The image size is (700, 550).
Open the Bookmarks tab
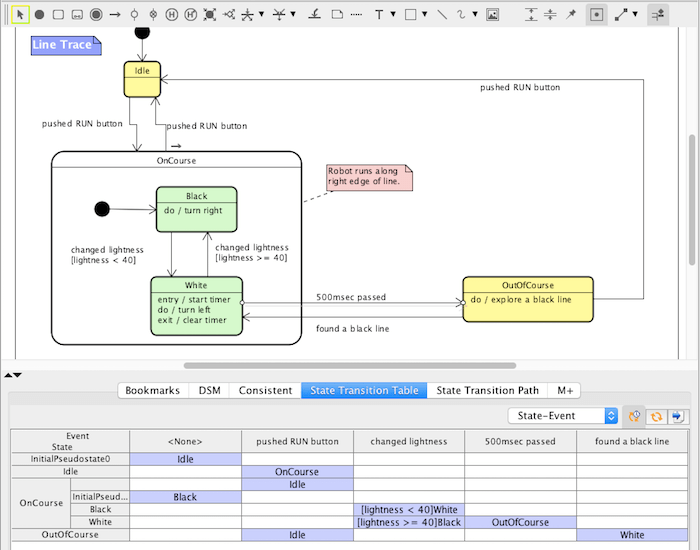(154, 390)
